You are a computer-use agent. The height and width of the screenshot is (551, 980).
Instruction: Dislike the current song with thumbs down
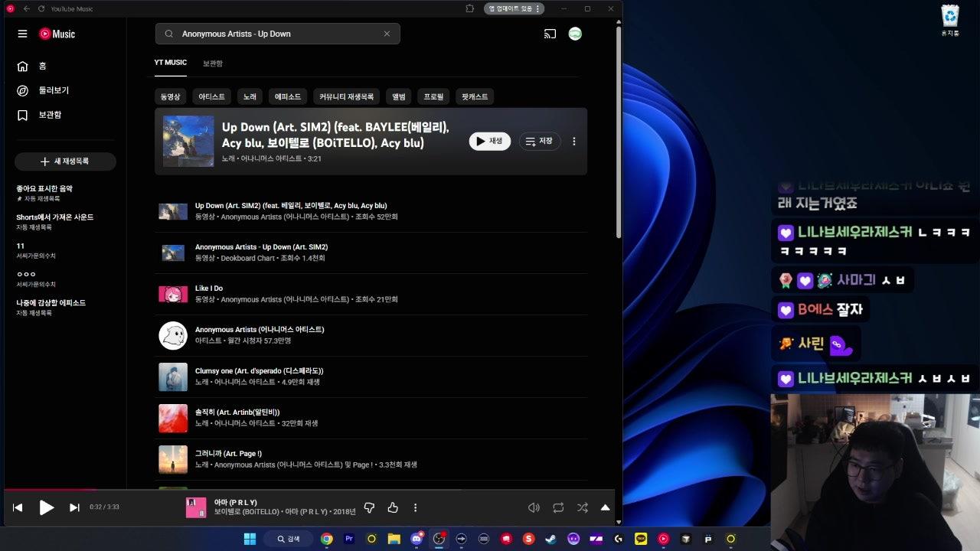369,507
